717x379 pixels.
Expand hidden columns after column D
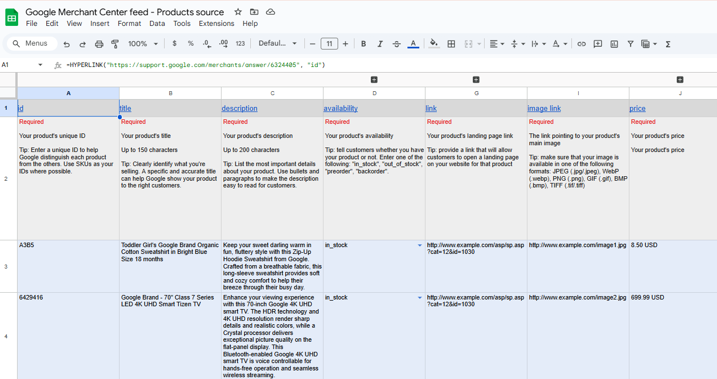point(374,80)
